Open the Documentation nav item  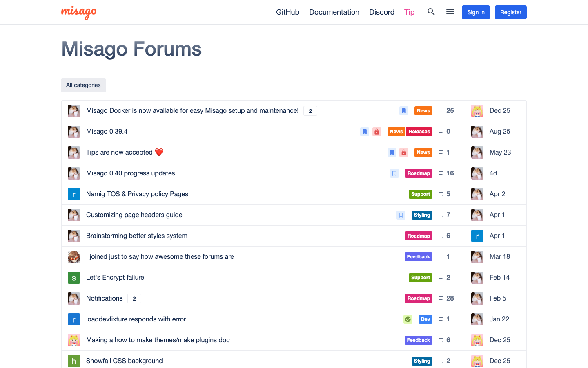click(334, 12)
